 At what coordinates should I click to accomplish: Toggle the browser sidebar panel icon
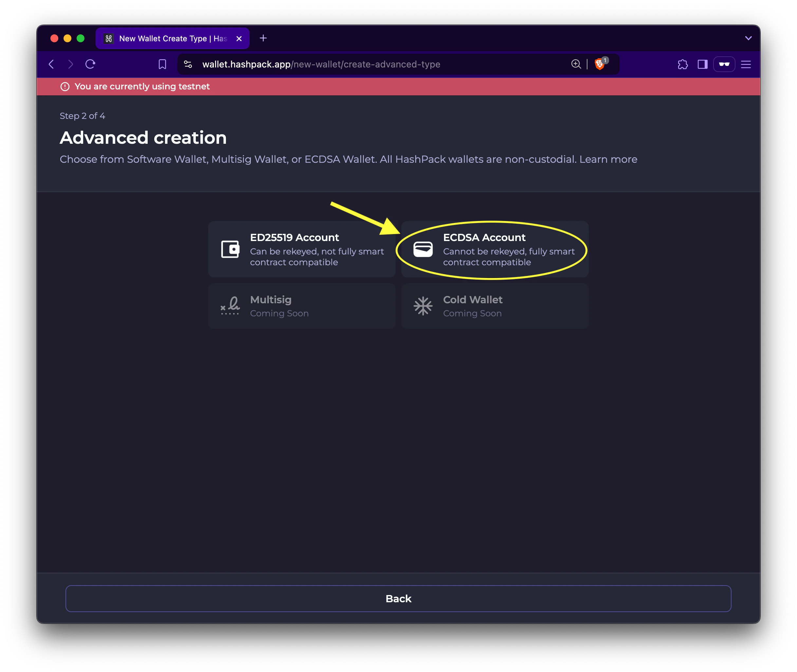click(x=702, y=65)
